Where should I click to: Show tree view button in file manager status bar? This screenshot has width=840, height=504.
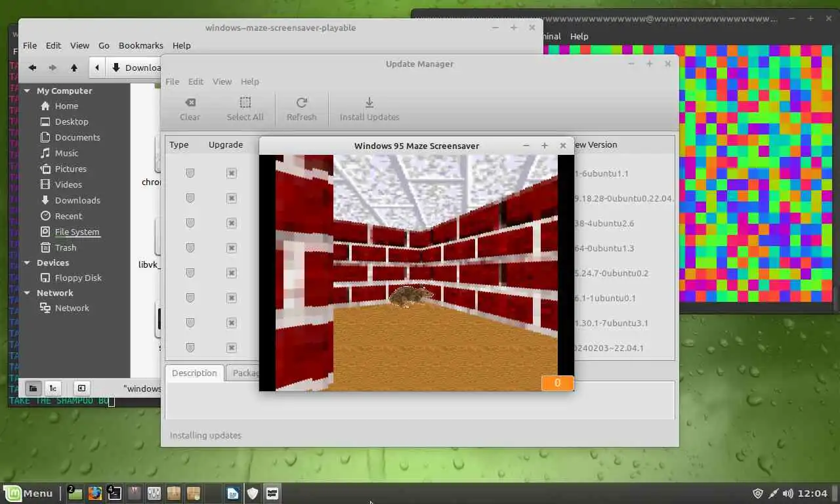53,388
